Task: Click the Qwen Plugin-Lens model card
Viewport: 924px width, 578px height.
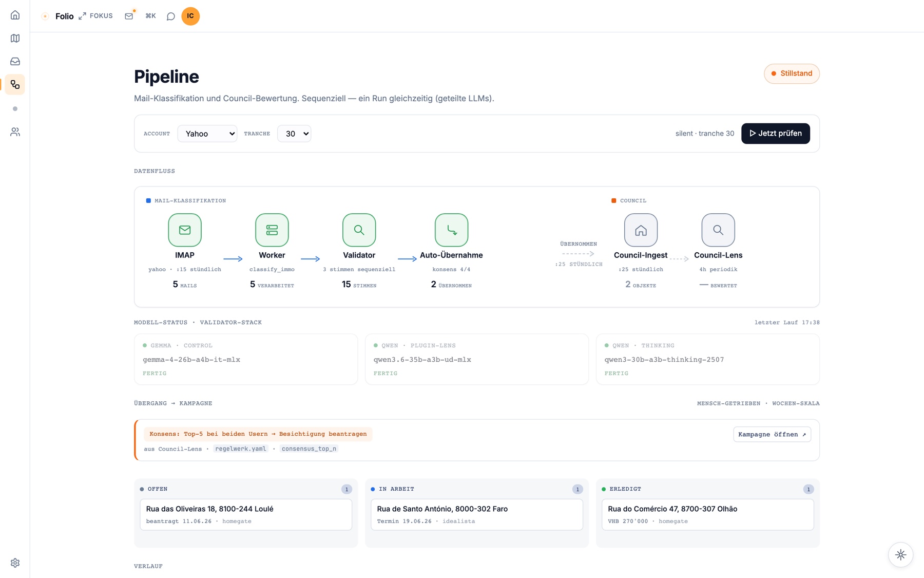Action: click(477, 359)
